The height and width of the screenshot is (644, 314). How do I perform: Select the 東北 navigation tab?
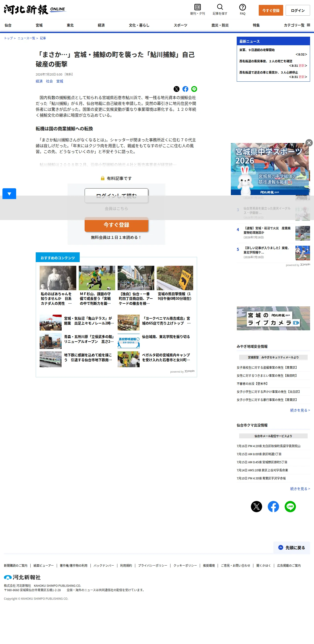70,25
